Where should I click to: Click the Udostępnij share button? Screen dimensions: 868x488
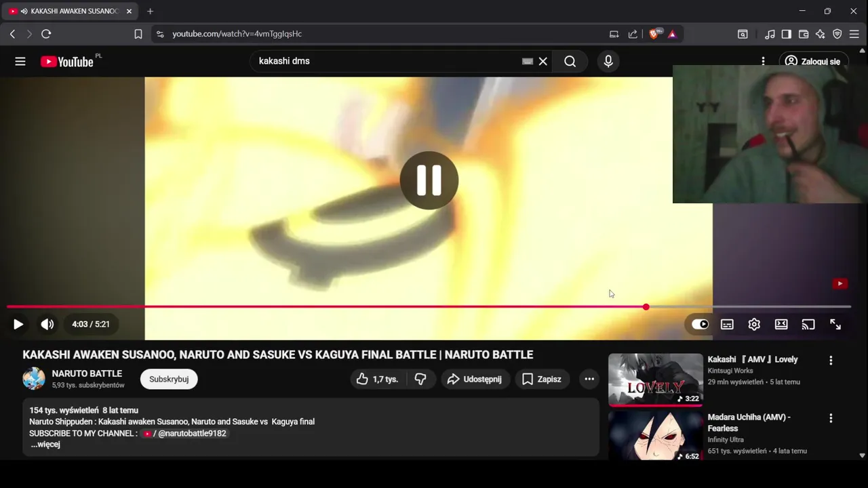pyautogui.click(x=475, y=379)
